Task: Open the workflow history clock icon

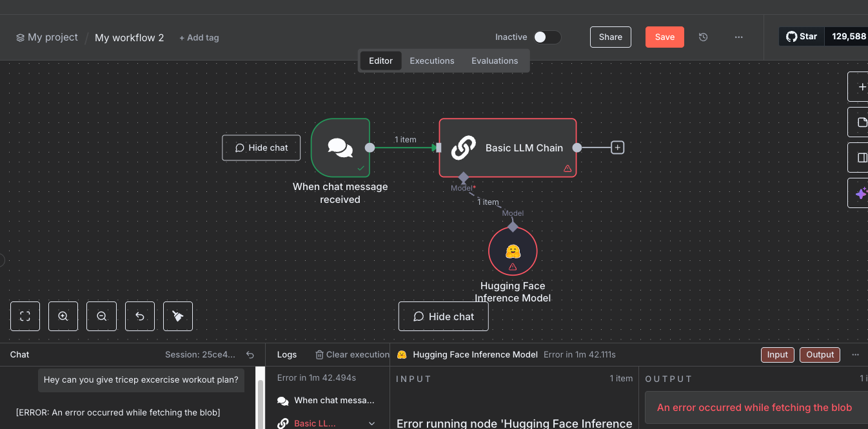Action: pyautogui.click(x=703, y=37)
